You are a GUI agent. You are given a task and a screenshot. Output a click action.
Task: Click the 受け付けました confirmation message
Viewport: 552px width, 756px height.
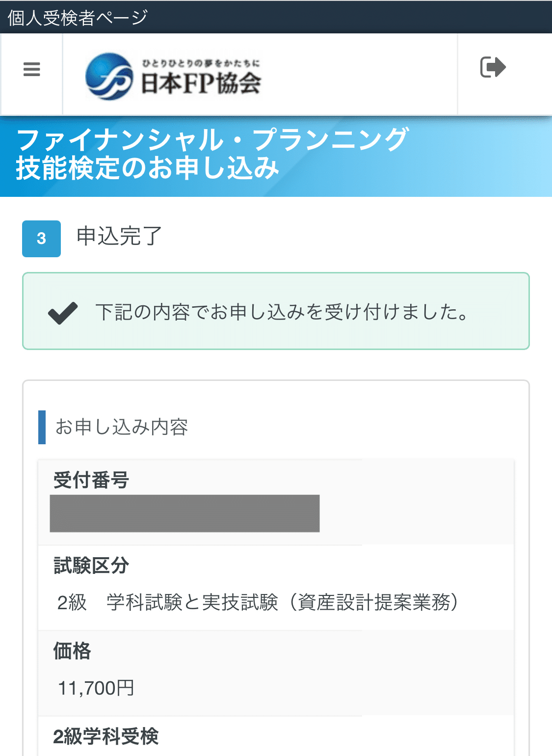pos(282,314)
